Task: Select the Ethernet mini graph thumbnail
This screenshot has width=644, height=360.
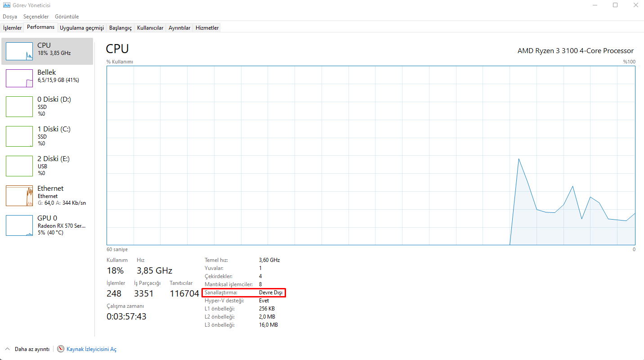Action: 19,196
